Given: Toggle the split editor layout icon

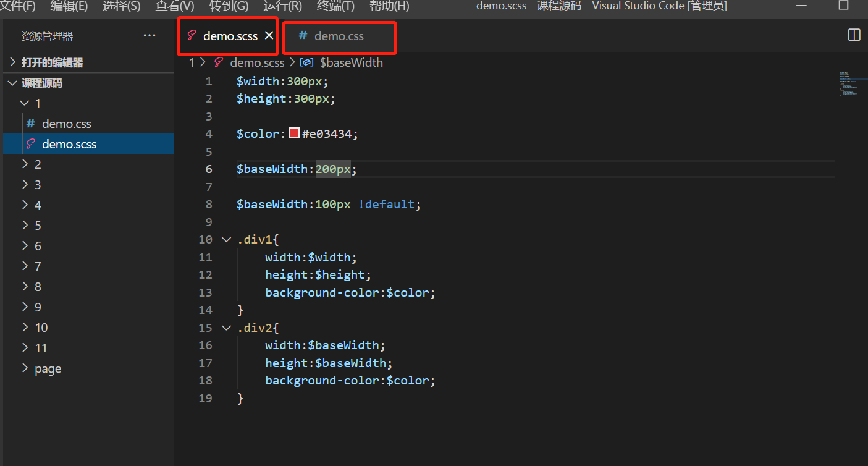Looking at the screenshot, I should (x=854, y=35).
